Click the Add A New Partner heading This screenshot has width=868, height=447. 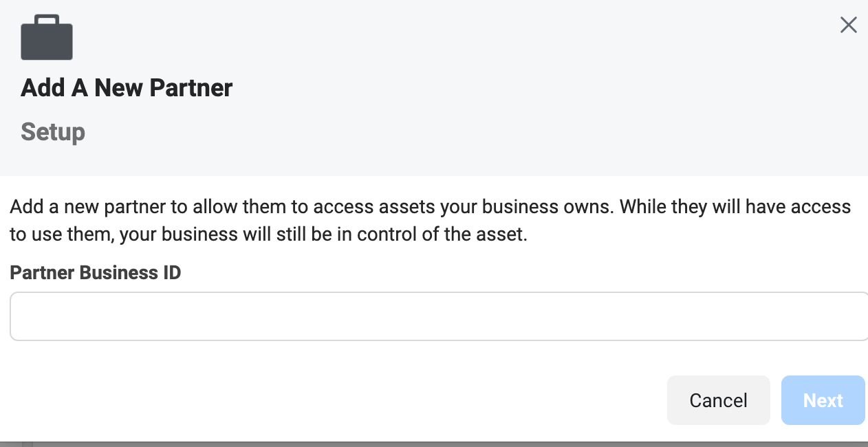tap(126, 87)
